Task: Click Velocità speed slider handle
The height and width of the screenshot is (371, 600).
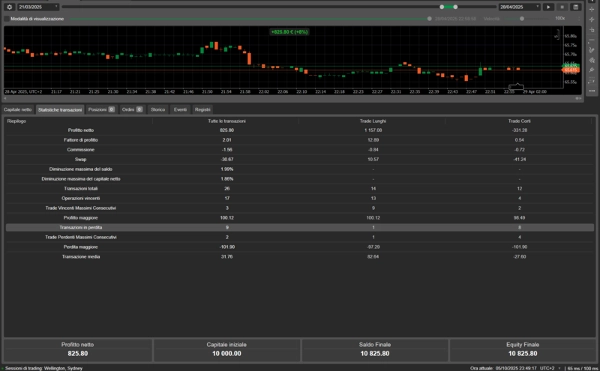Action: pyautogui.click(x=522, y=19)
